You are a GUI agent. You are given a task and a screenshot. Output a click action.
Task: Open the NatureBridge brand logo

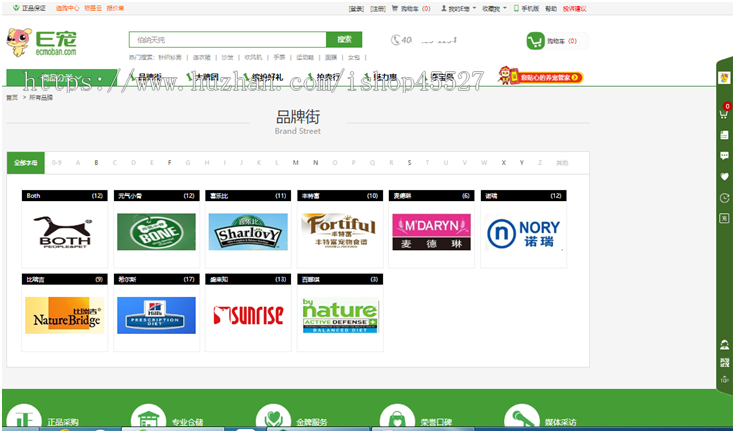pyautogui.click(x=65, y=315)
